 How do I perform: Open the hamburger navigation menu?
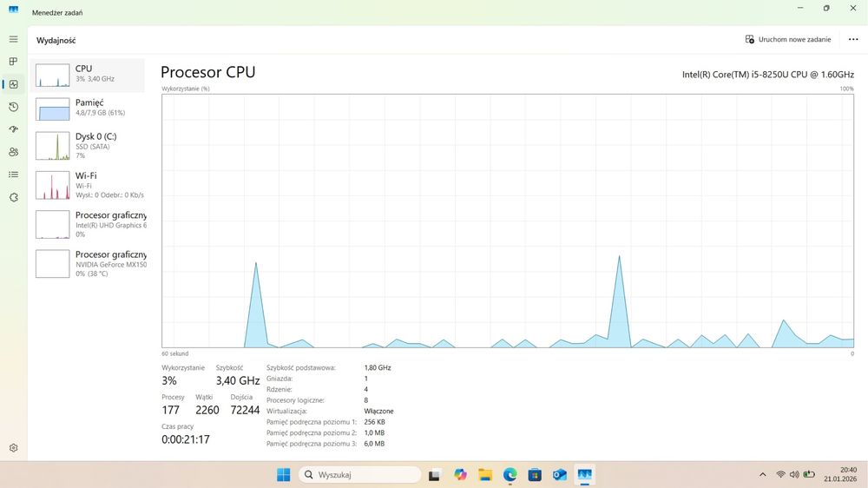pyautogui.click(x=13, y=39)
